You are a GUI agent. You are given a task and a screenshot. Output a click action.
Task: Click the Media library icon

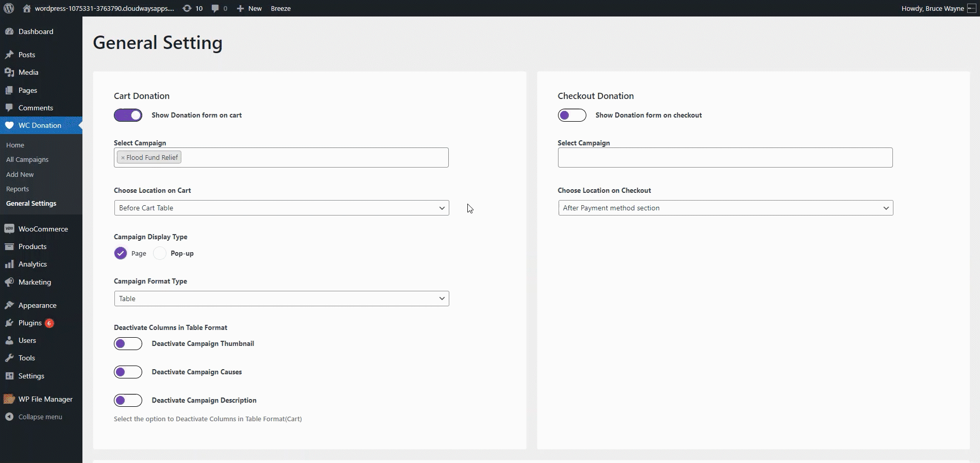click(x=9, y=72)
